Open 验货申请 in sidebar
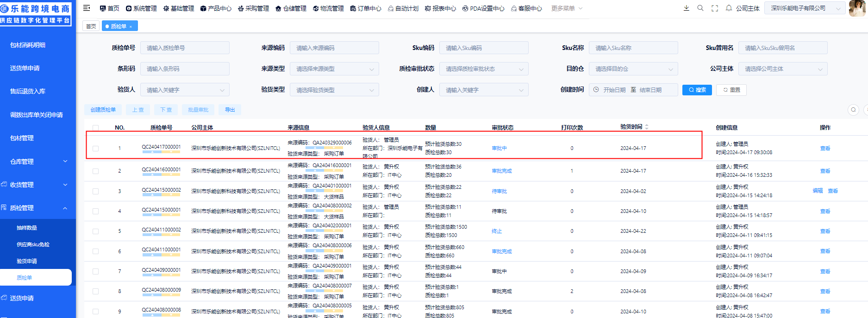The image size is (868, 318). [x=27, y=261]
